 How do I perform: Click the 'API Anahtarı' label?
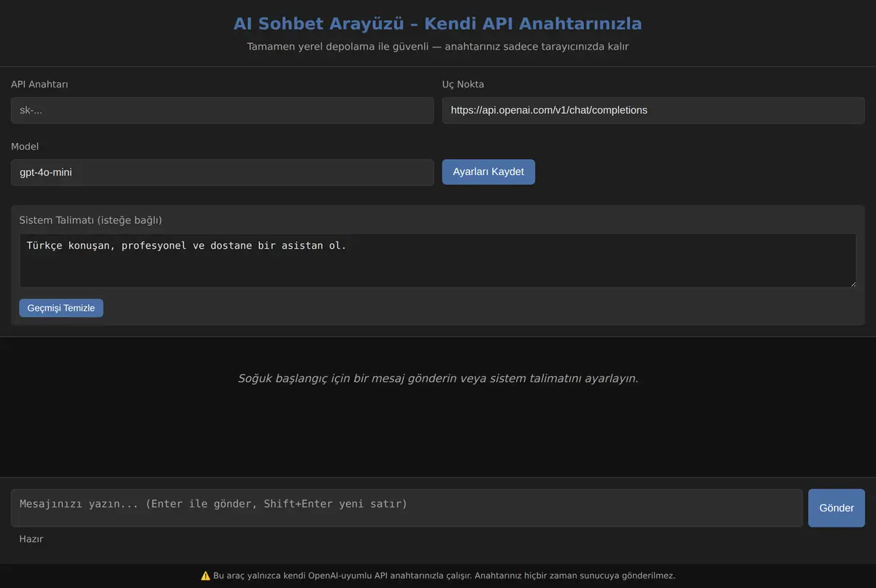click(x=40, y=85)
